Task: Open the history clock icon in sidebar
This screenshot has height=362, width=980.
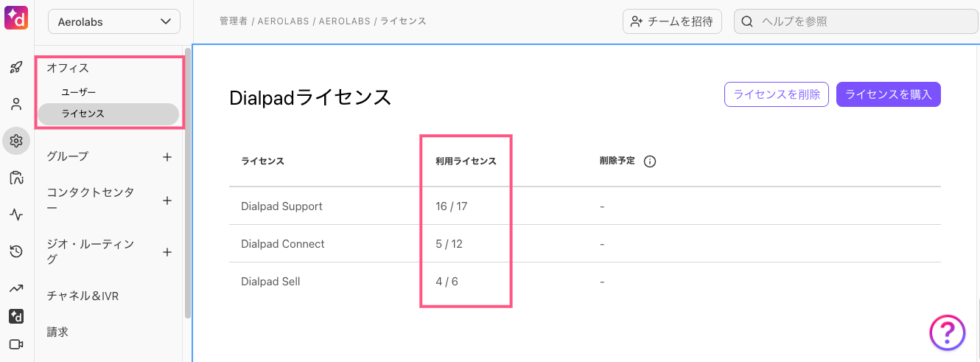Action: pyautogui.click(x=16, y=252)
